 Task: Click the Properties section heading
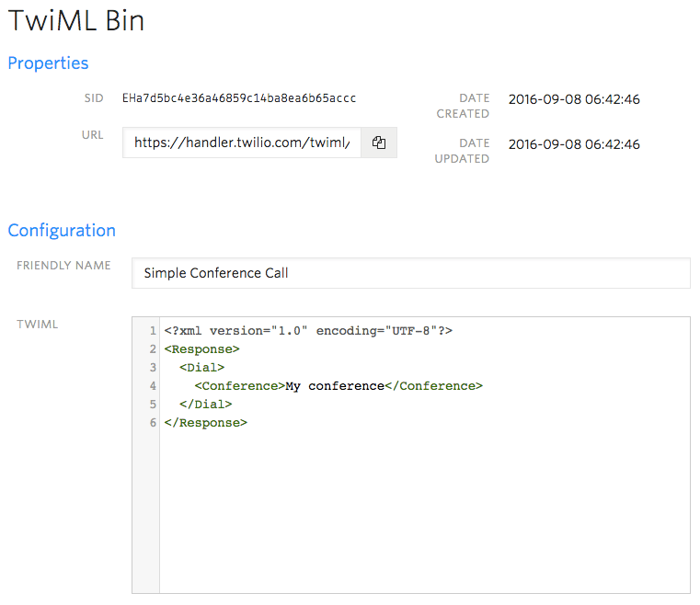click(x=48, y=63)
